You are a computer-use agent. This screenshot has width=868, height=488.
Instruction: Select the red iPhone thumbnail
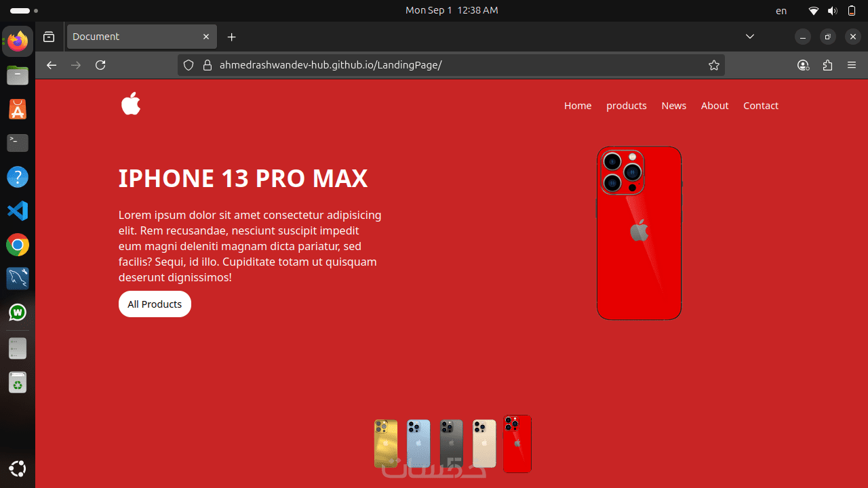(x=517, y=444)
